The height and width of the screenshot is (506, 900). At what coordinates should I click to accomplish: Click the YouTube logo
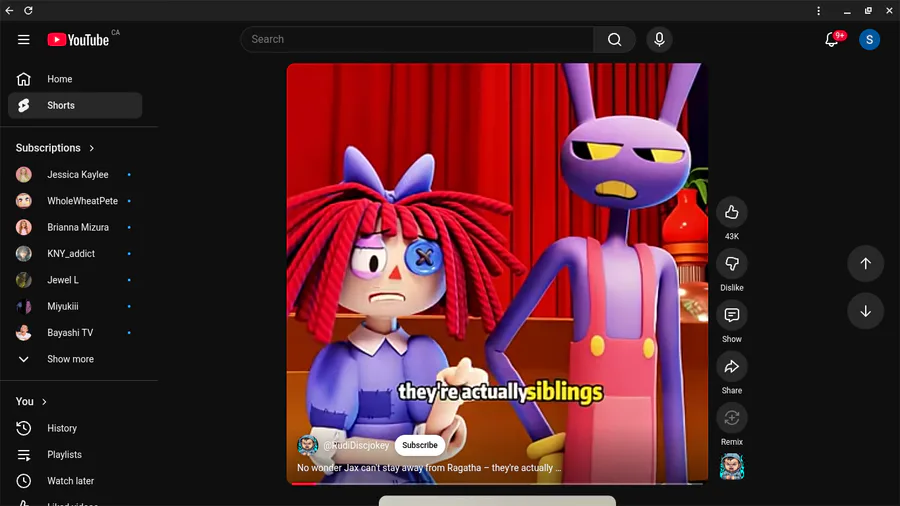[78, 40]
